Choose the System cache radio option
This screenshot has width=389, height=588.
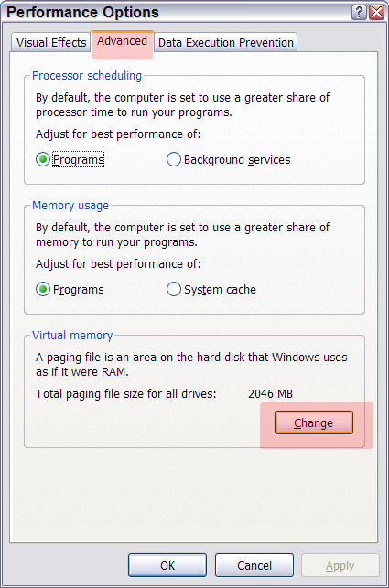click(x=211, y=290)
